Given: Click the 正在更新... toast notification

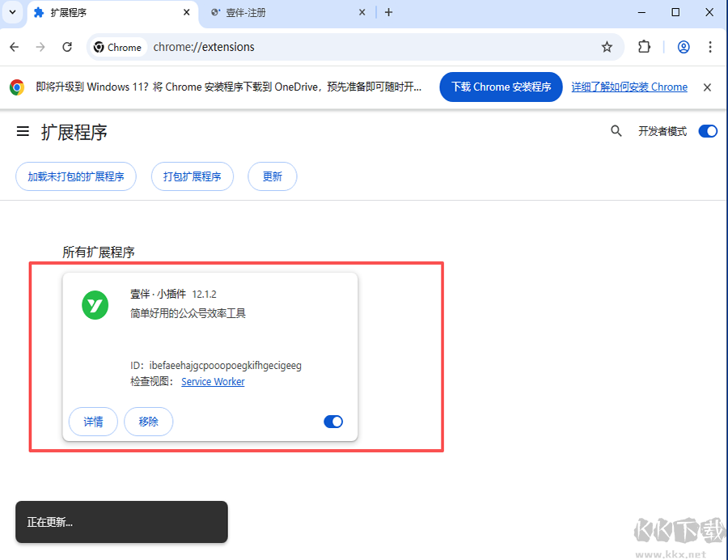Looking at the screenshot, I should point(121,522).
